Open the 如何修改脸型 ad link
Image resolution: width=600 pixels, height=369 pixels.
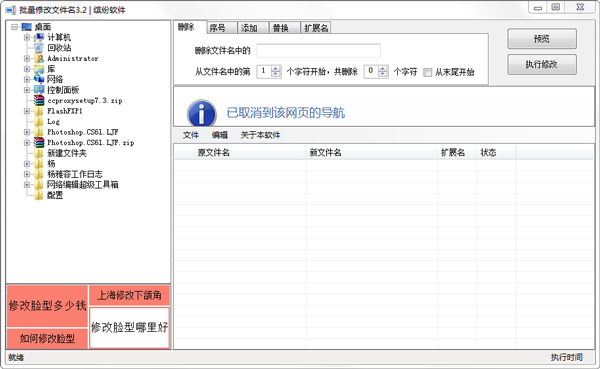click(x=47, y=338)
